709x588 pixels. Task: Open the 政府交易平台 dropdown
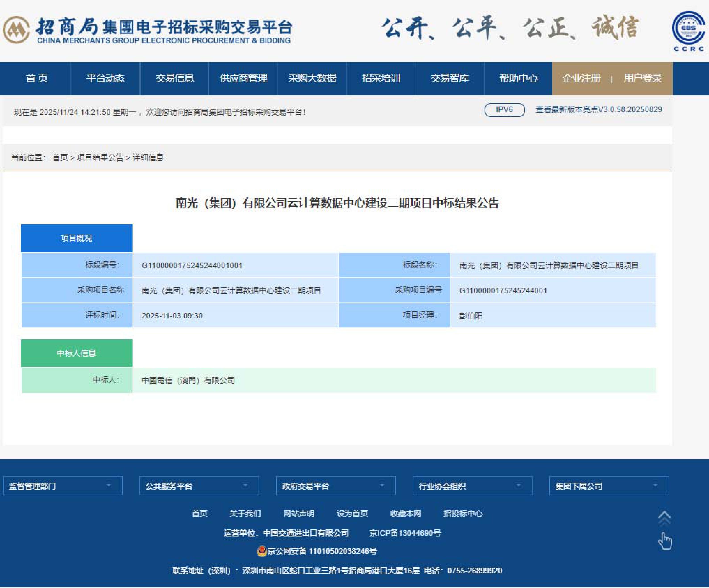336,486
